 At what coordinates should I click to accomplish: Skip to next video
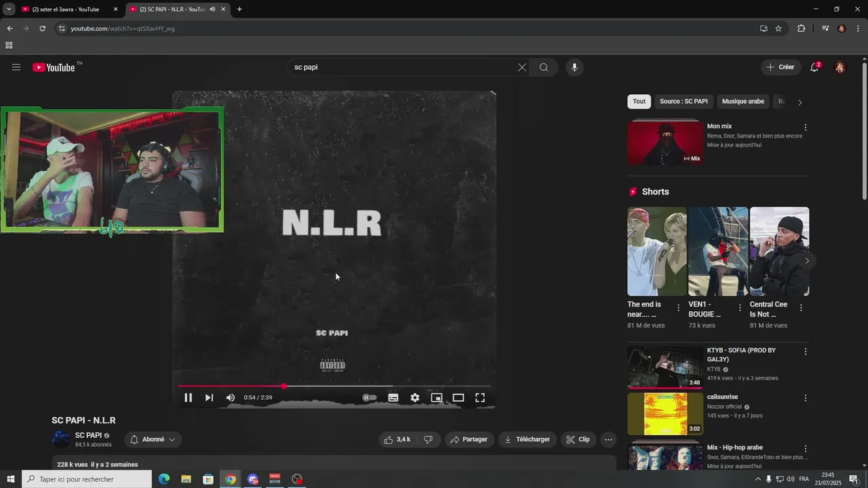pyautogui.click(x=209, y=398)
